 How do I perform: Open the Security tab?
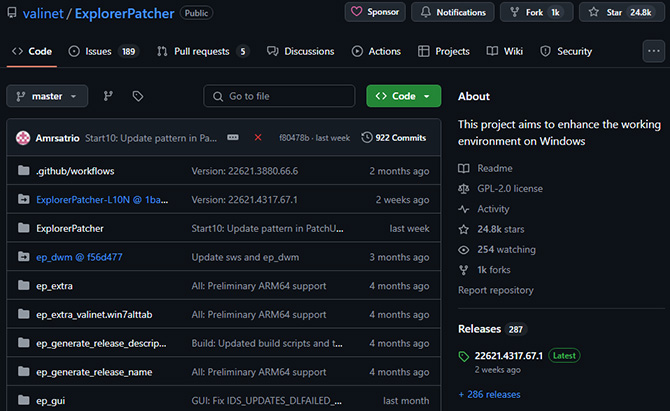566,51
